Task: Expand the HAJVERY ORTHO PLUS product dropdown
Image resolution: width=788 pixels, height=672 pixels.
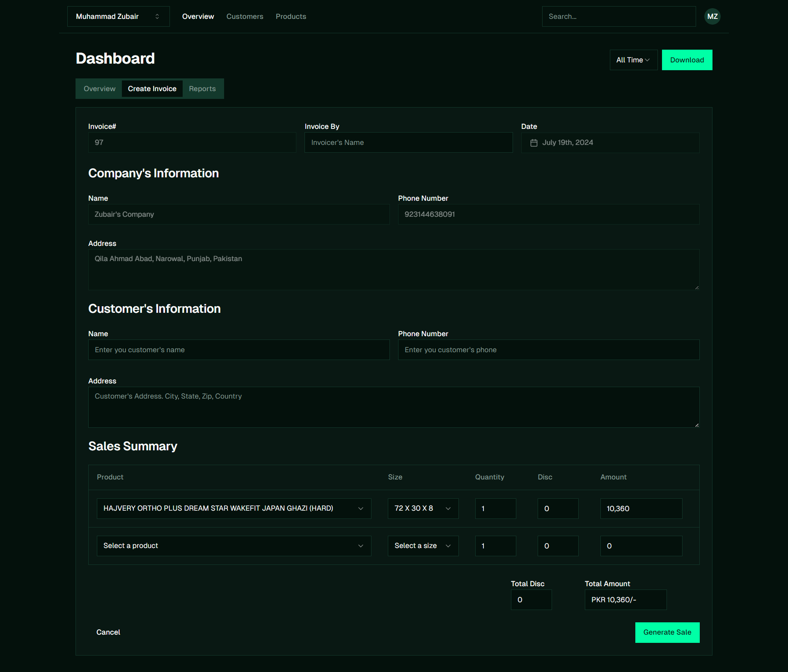Action: [234, 508]
